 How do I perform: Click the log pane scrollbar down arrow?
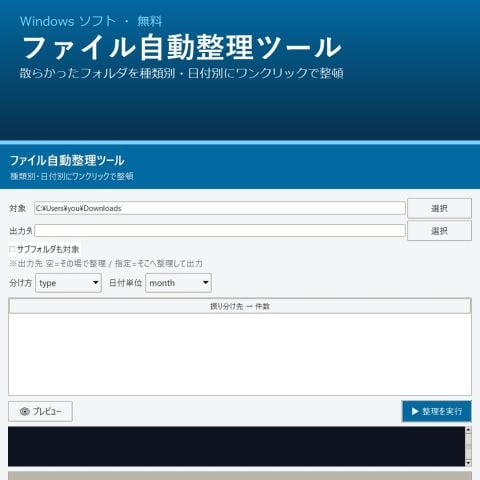pyautogui.click(x=468, y=463)
